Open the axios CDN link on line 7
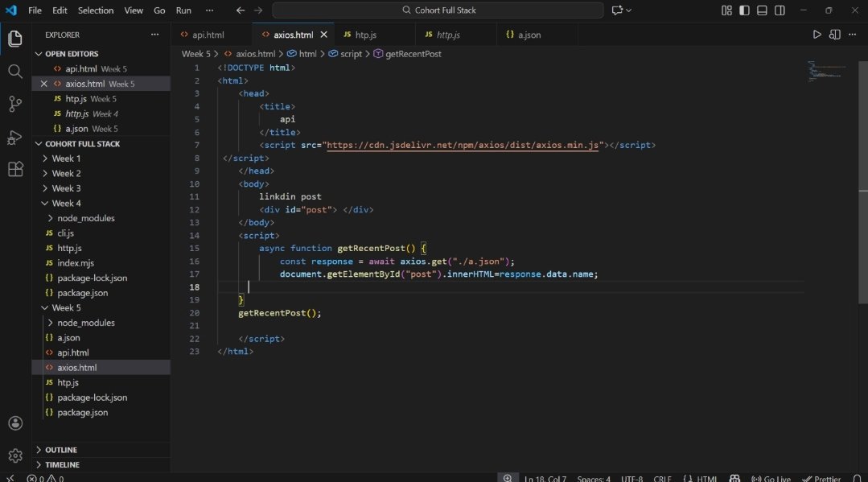The width and height of the screenshot is (868, 482). [x=463, y=145]
